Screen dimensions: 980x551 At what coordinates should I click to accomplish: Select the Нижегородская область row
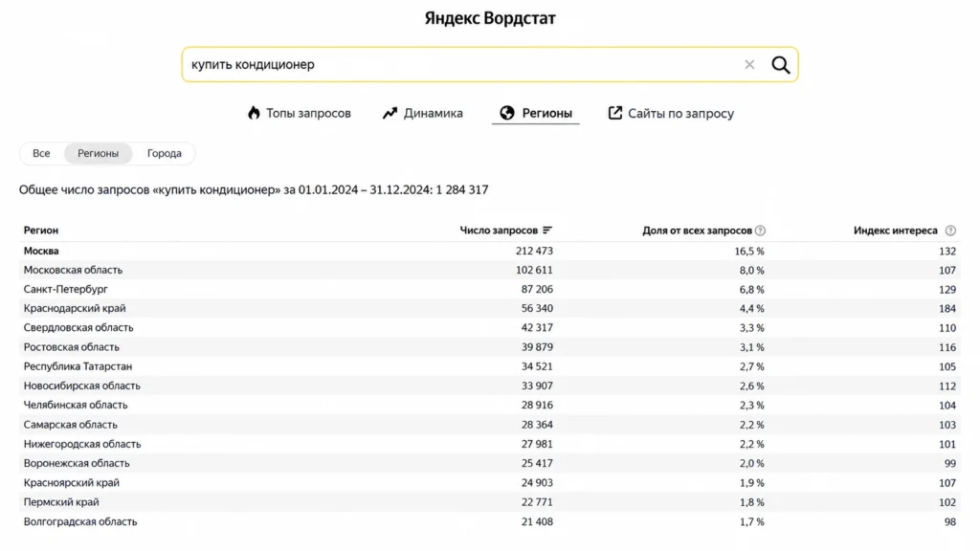(490, 444)
